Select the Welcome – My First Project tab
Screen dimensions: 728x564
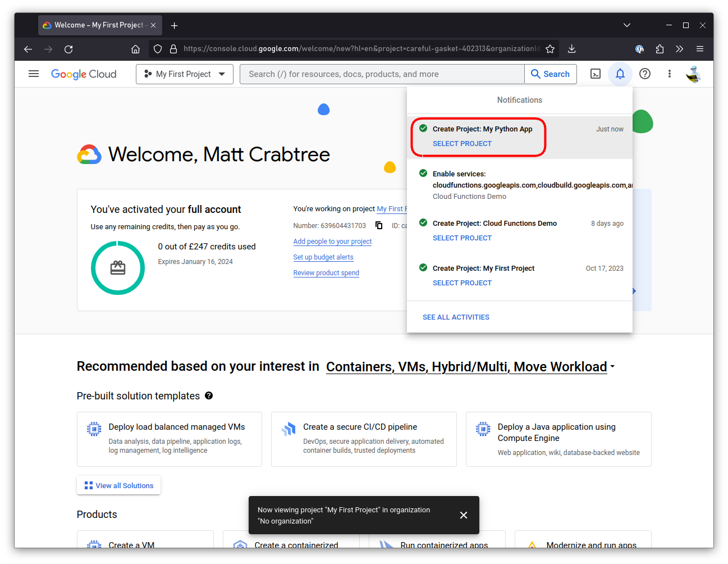[x=100, y=25]
